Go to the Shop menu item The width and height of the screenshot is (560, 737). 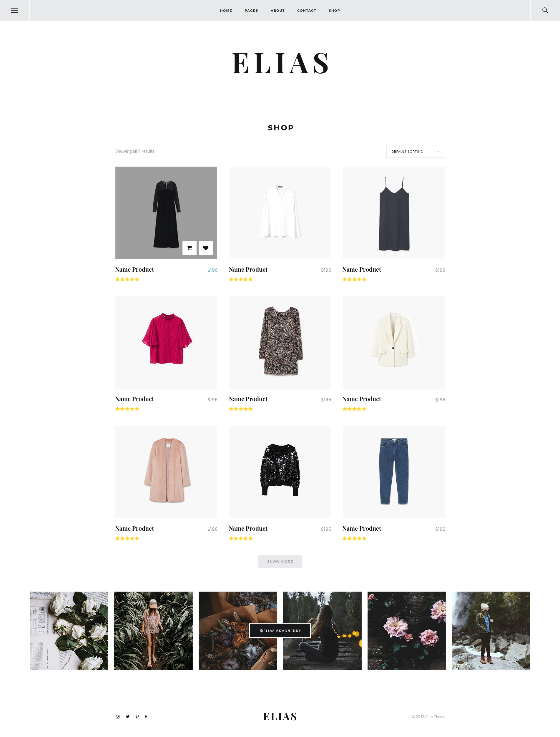point(334,11)
